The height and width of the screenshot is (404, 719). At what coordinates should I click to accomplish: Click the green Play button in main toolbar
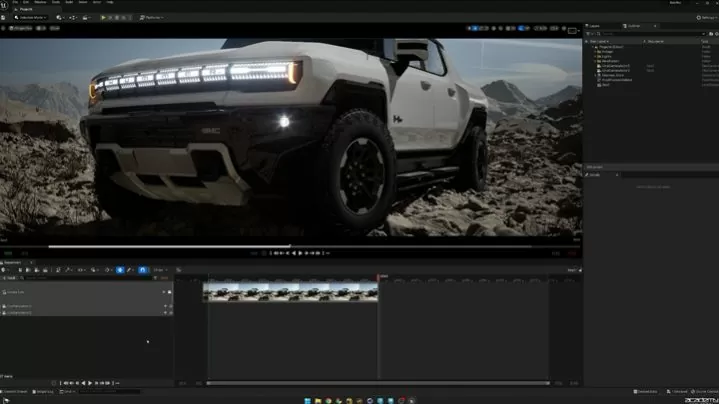[102, 17]
